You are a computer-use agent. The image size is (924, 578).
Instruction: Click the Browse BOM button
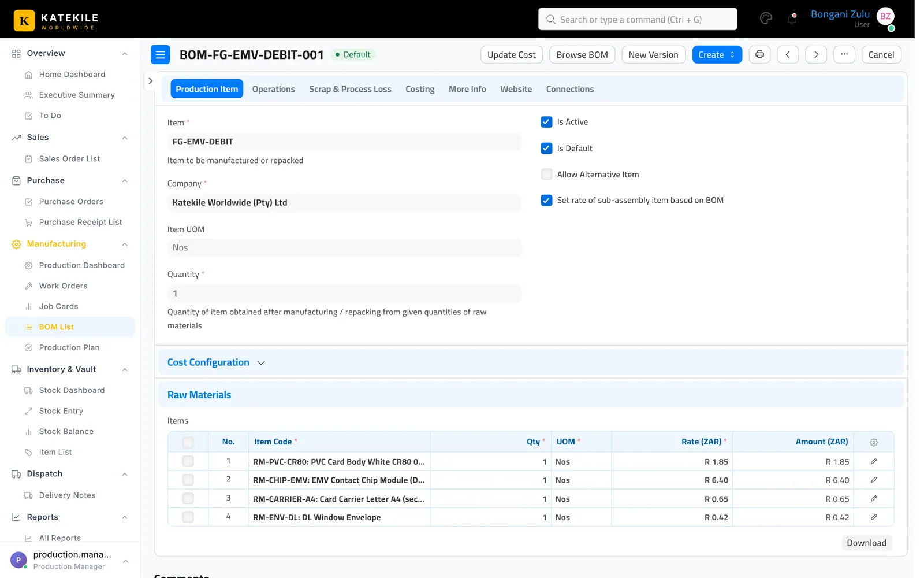[582, 55]
